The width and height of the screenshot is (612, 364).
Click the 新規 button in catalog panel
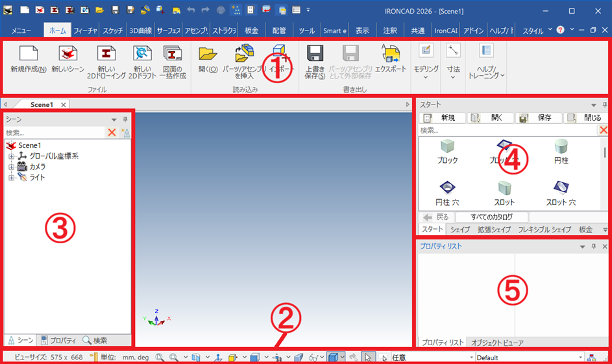[x=442, y=118]
